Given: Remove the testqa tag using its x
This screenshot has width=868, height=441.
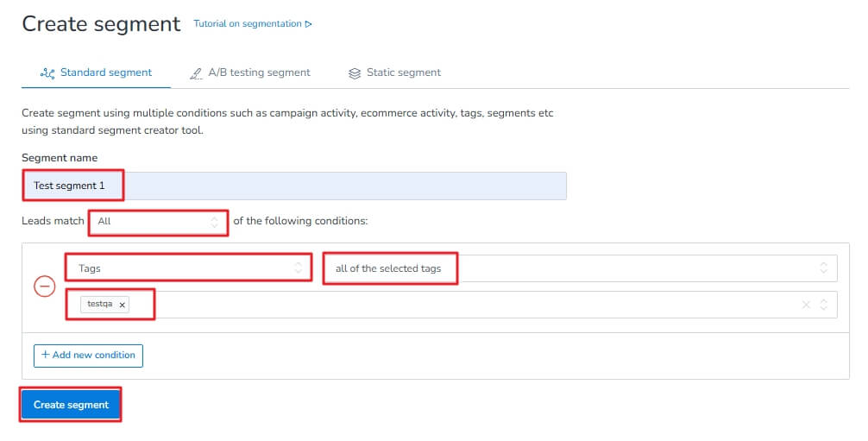Looking at the screenshot, I should [x=123, y=305].
